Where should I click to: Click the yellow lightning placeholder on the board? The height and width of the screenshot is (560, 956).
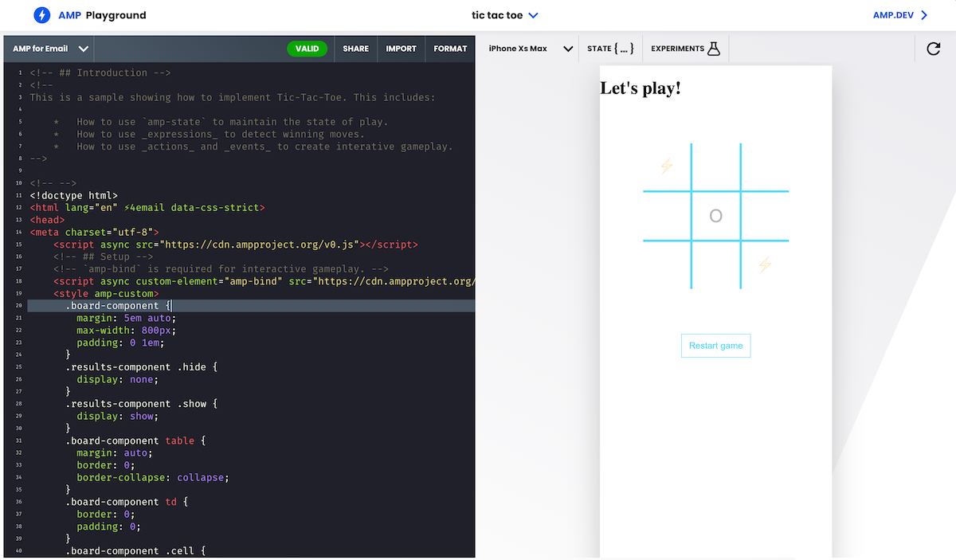[666, 166]
